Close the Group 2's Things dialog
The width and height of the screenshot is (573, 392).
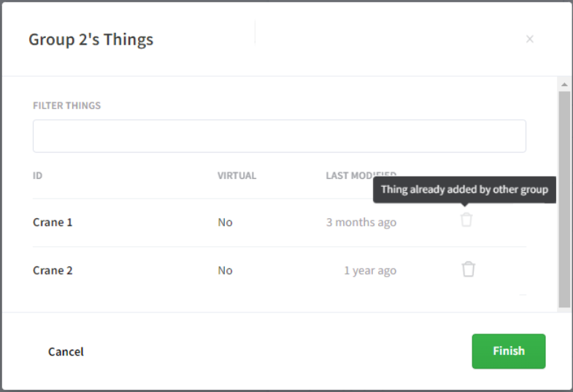[530, 39]
